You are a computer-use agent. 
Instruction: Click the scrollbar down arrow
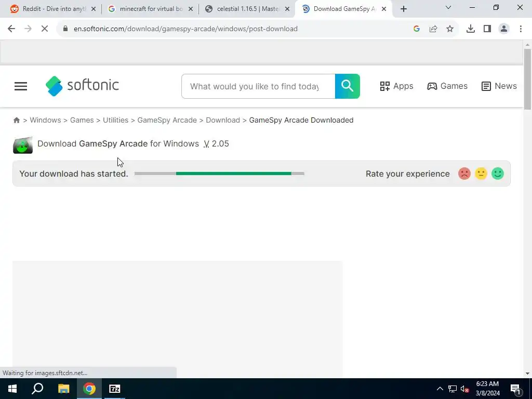(x=527, y=374)
